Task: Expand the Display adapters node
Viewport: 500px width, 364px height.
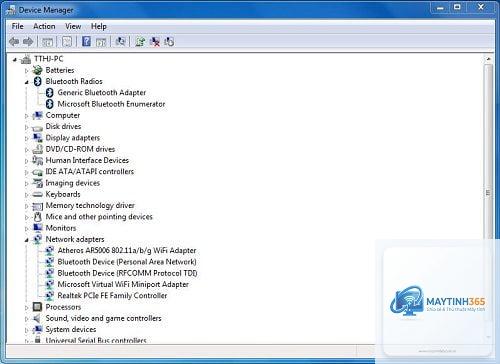Action: point(27,139)
